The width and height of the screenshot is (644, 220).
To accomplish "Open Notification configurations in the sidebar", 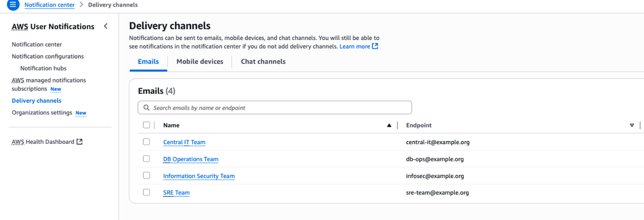I will click(x=48, y=56).
